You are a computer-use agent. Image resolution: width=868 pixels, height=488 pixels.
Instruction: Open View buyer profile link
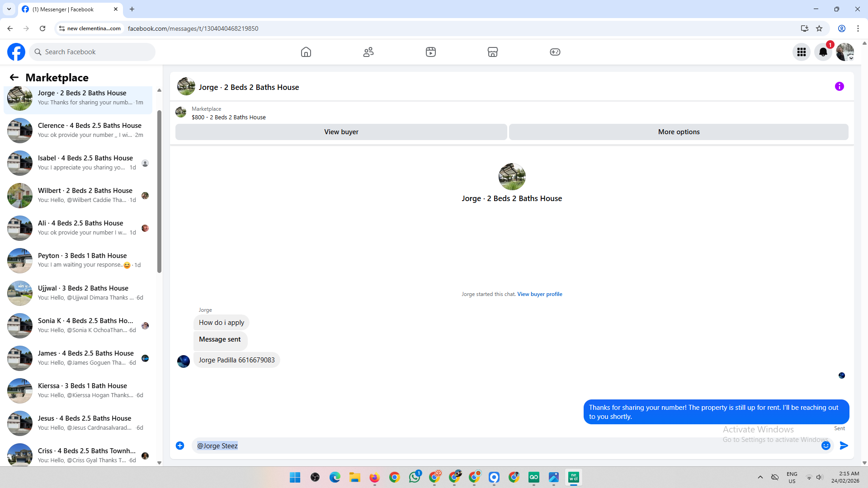point(540,294)
